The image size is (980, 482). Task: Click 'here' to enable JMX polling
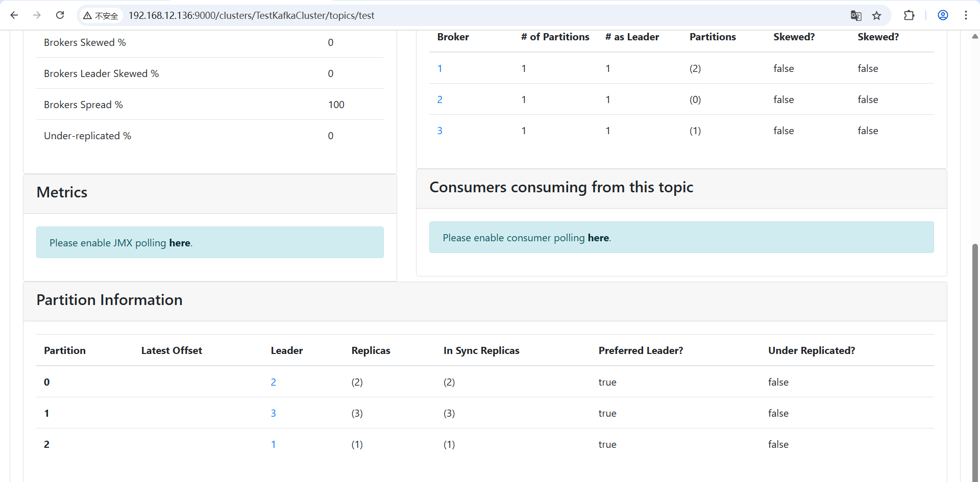coord(180,243)
